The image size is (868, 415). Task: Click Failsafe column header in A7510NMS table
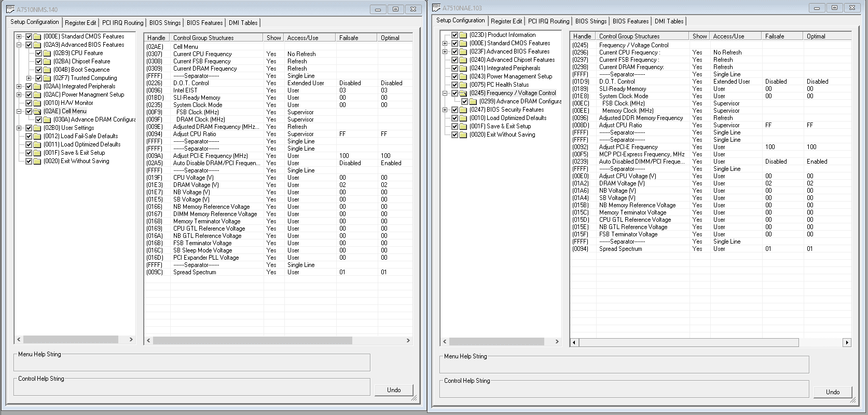356,38
